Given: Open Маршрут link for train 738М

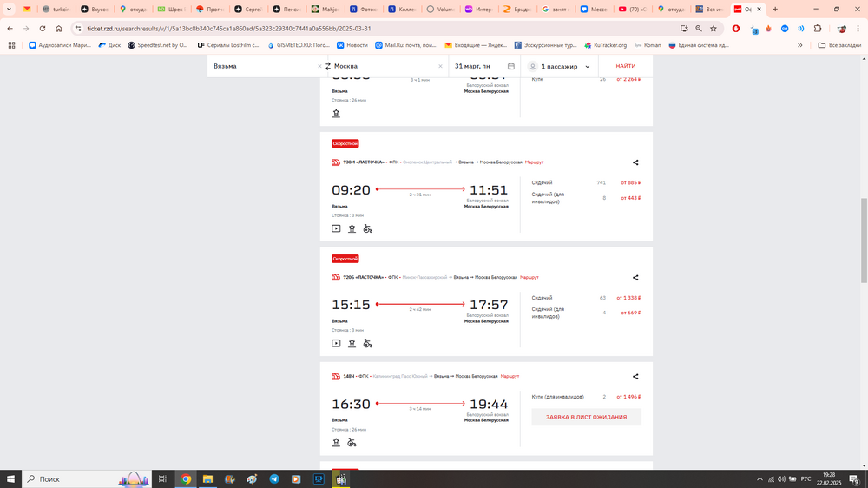Looking at the screenshot, I should coord(534,162).
